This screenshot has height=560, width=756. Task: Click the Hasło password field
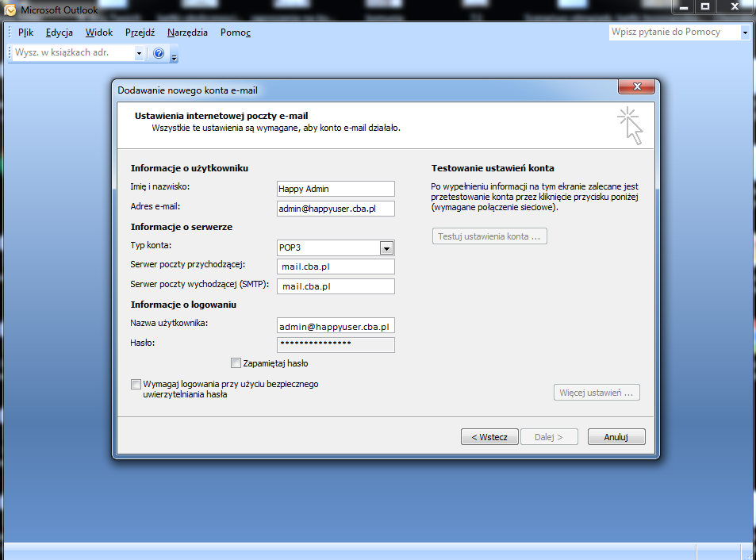click(336, 344)
